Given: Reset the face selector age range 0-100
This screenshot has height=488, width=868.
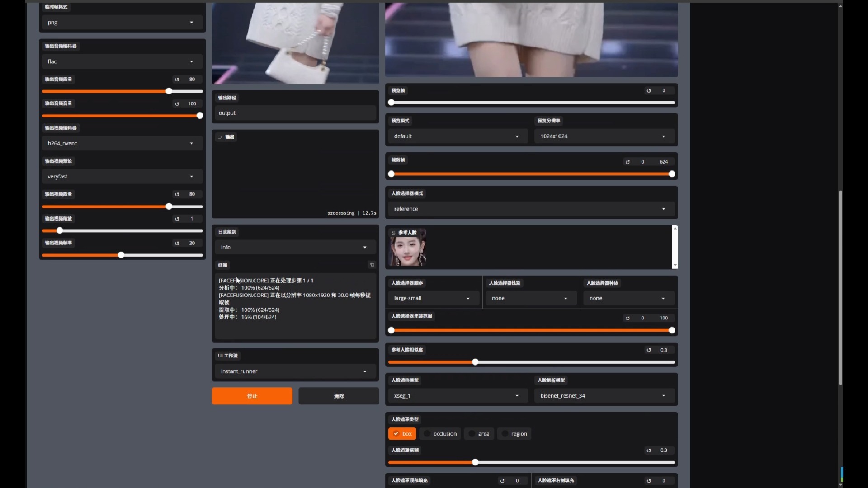Looking at the screenshot, I should pyautogui.click(x=627, y=319).
